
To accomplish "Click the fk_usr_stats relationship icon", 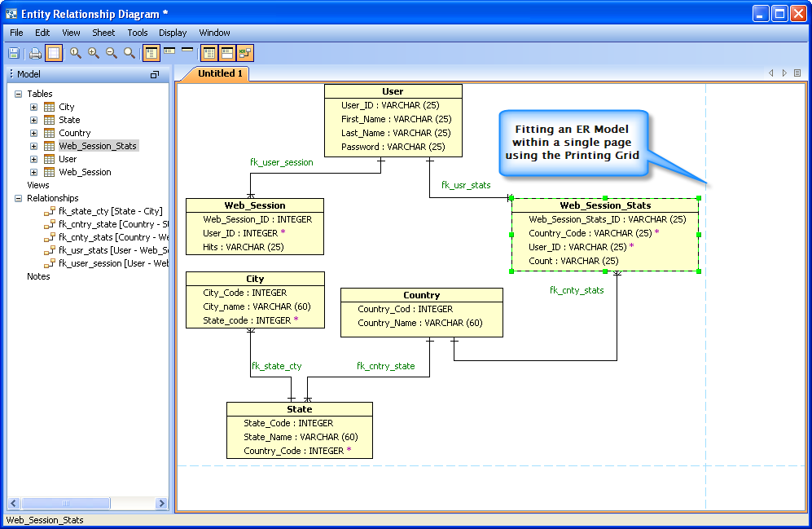I will pos(50,249).
